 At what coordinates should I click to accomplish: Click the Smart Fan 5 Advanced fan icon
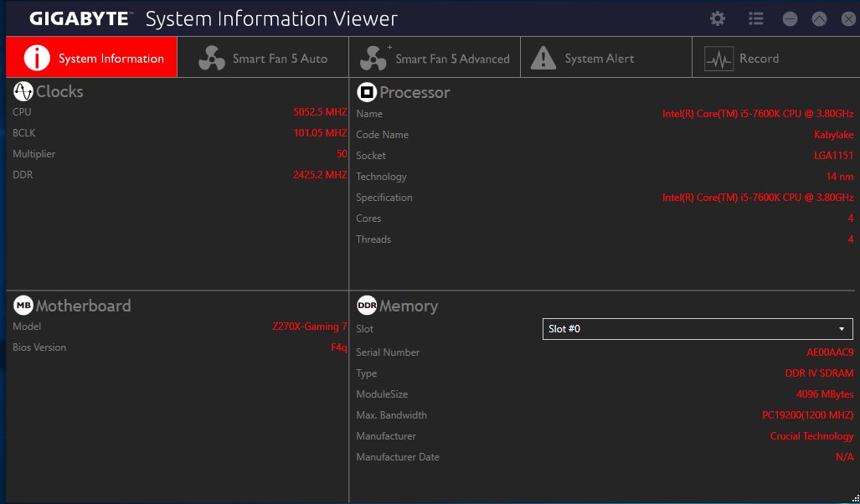click(x=373, y=59)
